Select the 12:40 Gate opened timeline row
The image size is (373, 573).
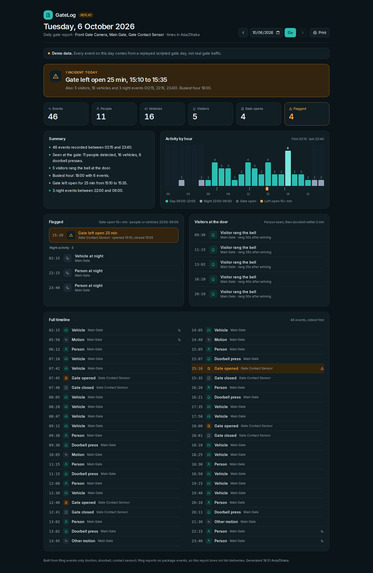pos(115,502)
